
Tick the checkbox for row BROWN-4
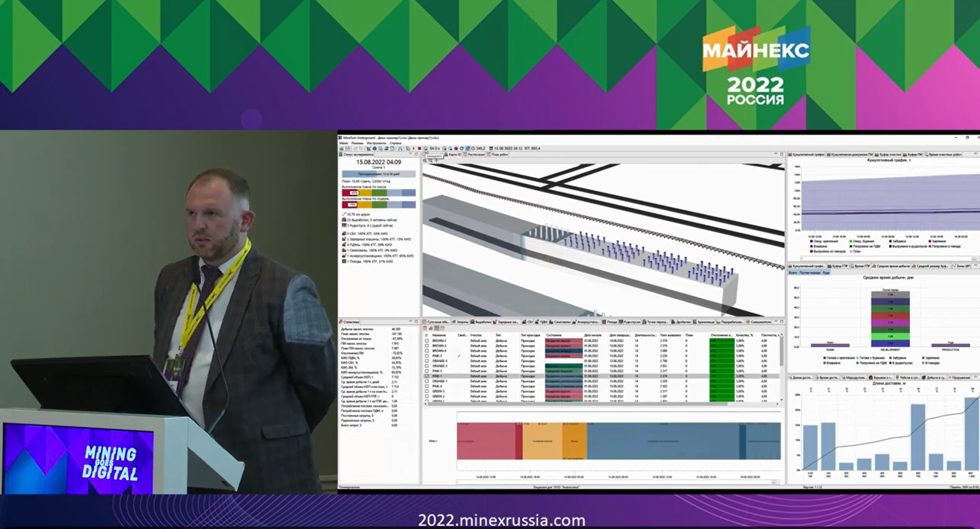pyautogui.click(x=427, y=351)
